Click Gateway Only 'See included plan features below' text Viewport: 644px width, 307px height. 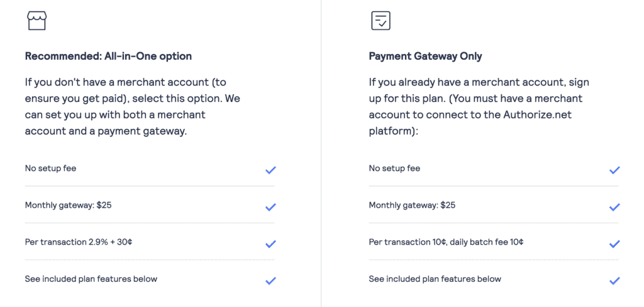[435, 279]
